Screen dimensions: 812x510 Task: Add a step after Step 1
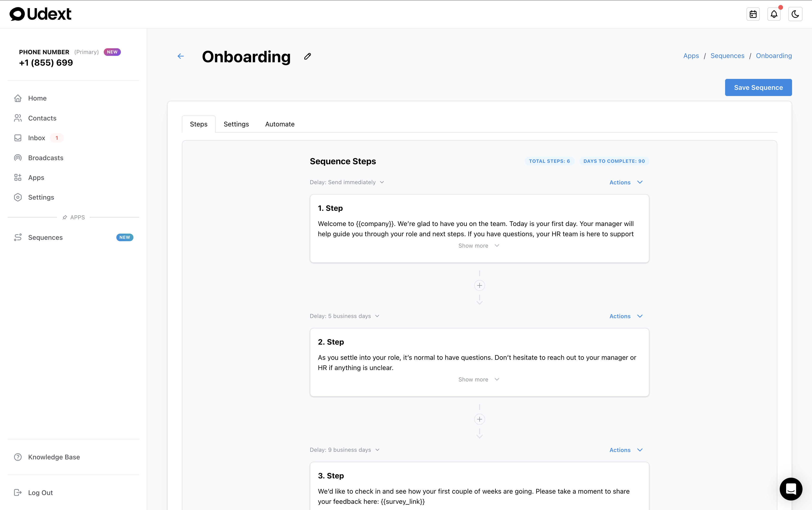[x=479, y=285]
